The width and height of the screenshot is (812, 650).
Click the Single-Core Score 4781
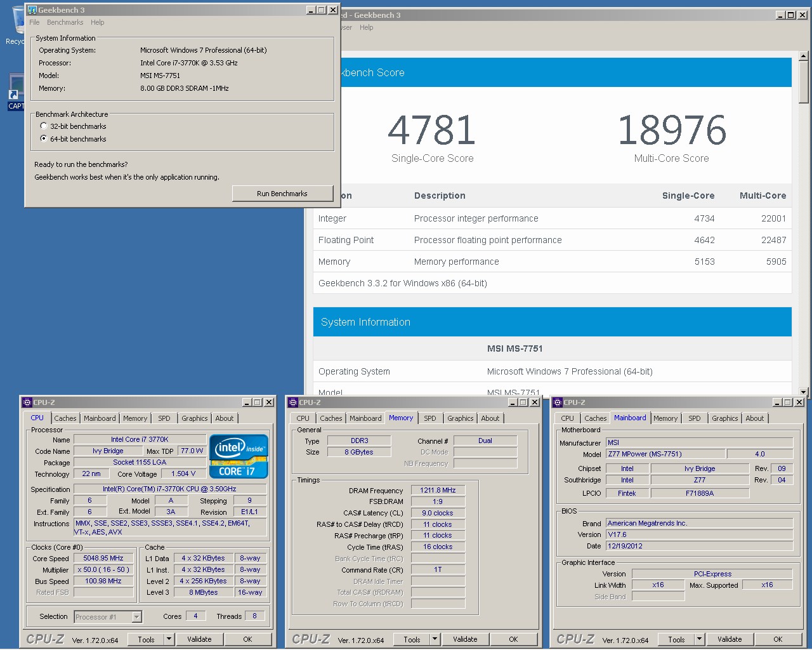point(432,130)
